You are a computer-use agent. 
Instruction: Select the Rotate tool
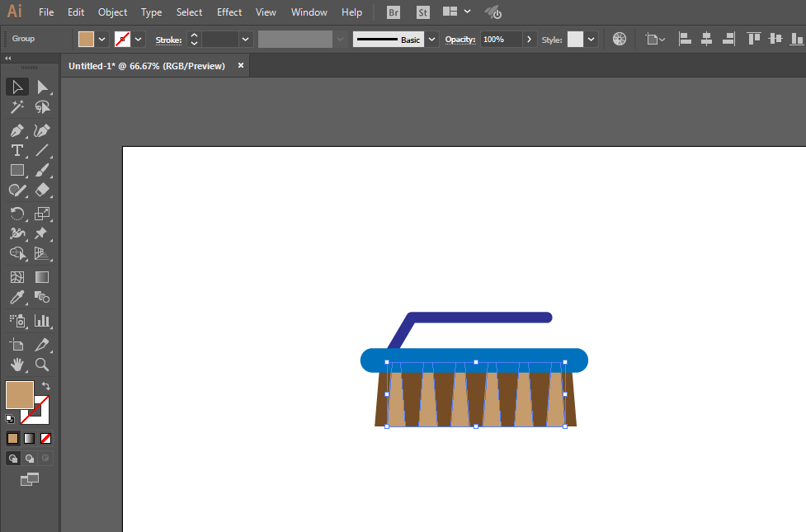[16, 214]
